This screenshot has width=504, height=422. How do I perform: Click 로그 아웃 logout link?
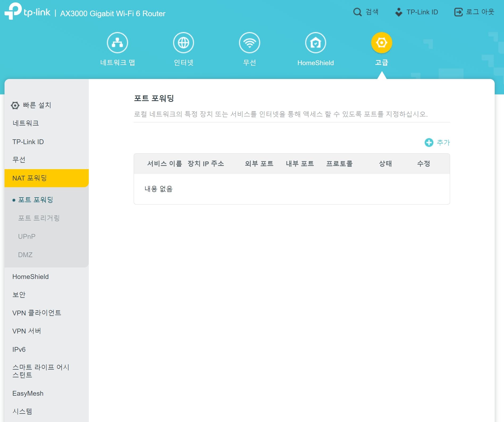pyautogui.click(x=480, y=12)
